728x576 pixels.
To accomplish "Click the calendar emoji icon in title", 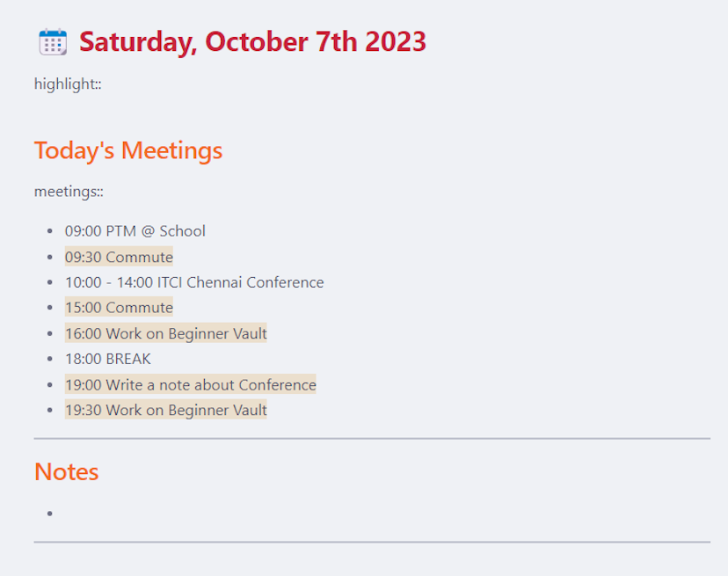I will 53,42.
